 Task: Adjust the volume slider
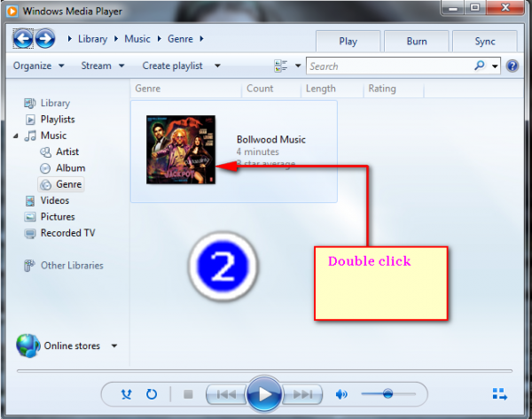388,394
